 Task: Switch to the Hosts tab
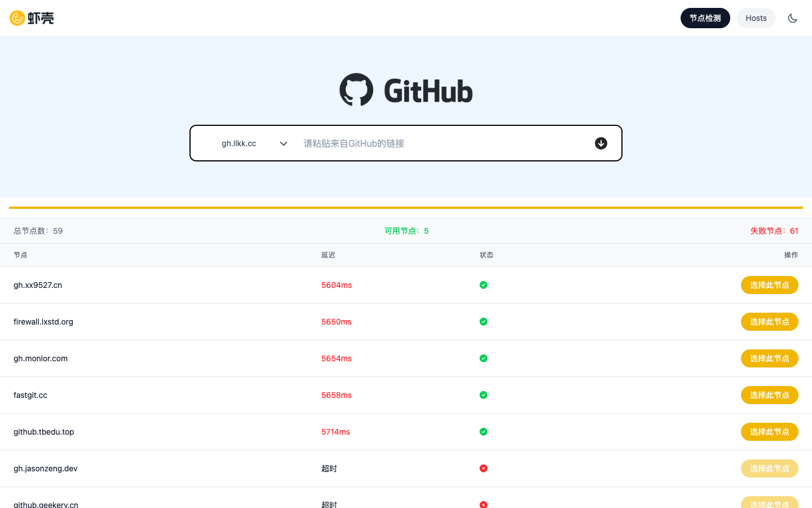756,18
